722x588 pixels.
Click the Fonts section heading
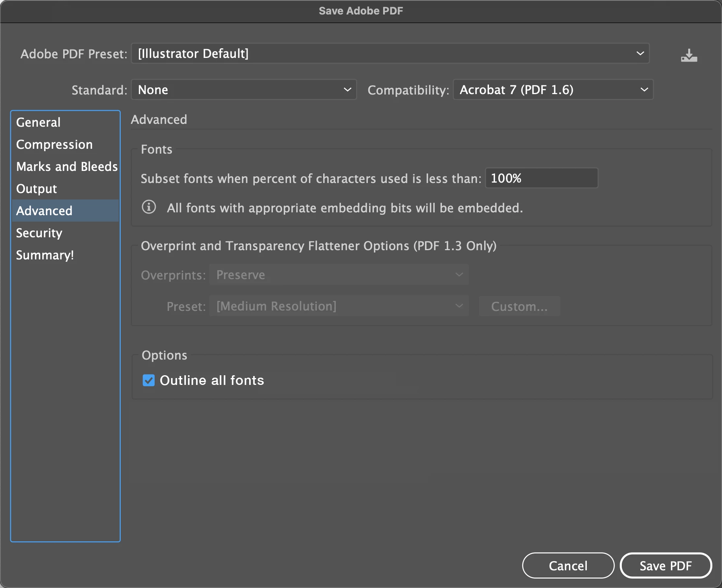157,150
